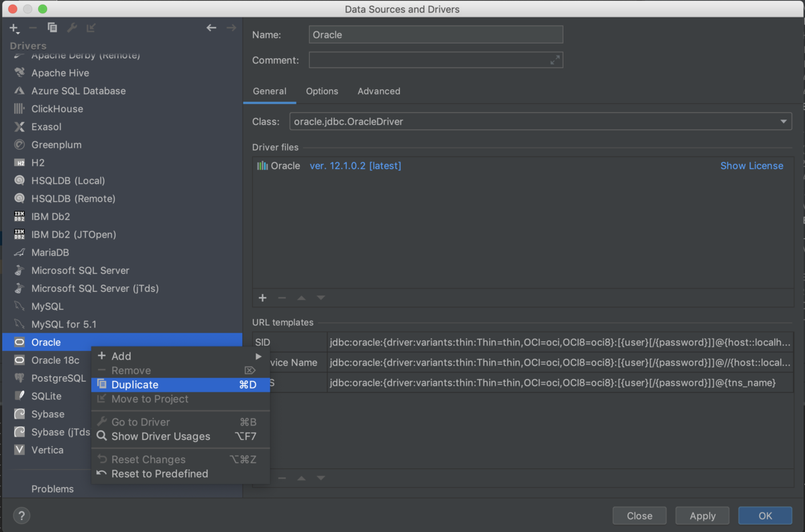Click the Exasol driver icon

coord(19,127)
